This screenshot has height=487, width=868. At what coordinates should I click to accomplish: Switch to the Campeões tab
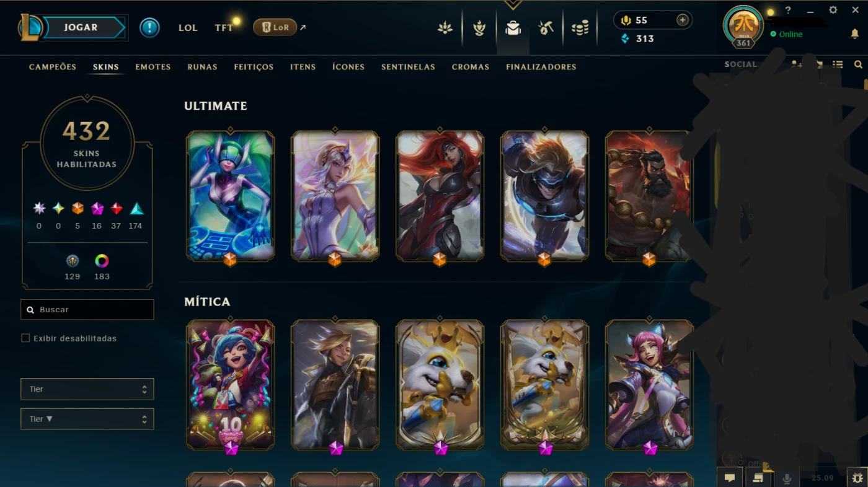53,67
